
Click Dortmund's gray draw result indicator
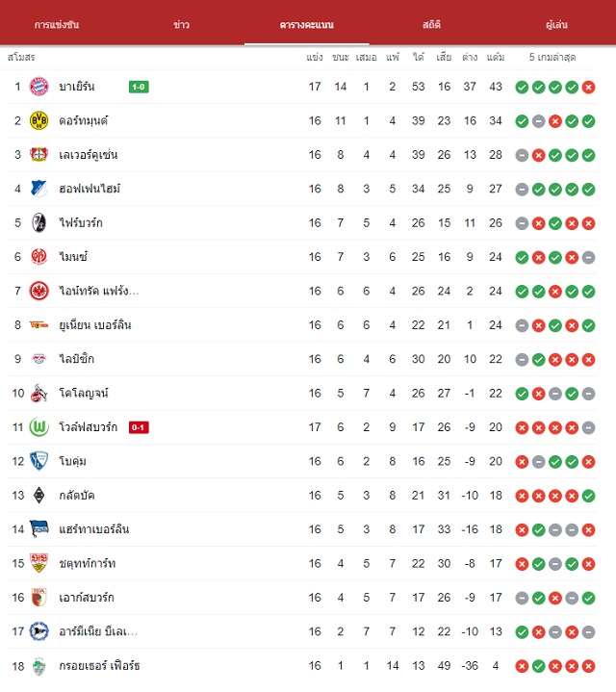(538, 121)
